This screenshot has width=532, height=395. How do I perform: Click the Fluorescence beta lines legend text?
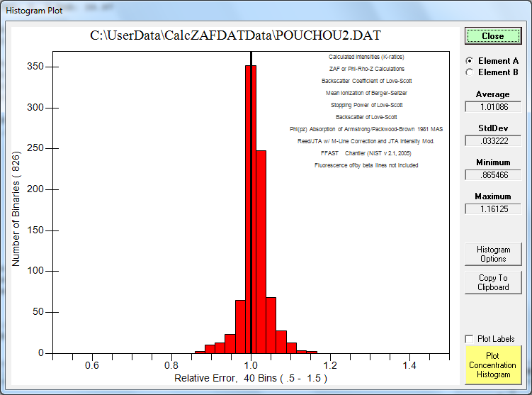point(366,165)
